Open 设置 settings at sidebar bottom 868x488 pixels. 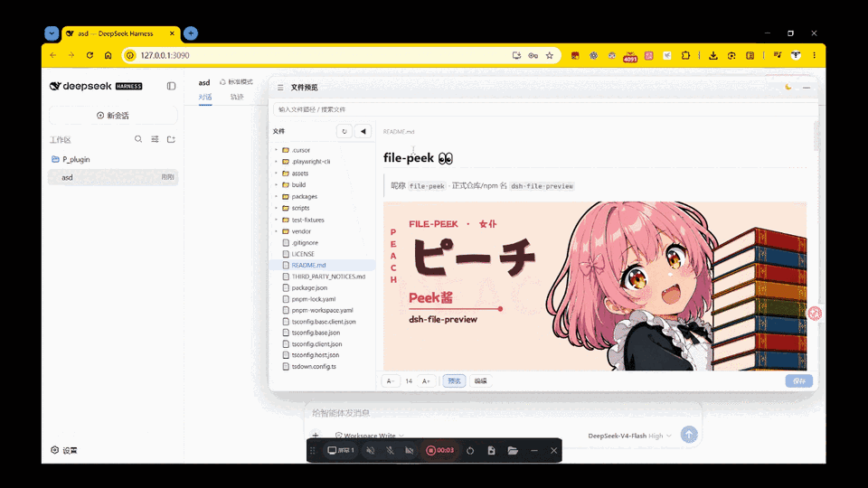pos(63,450)
